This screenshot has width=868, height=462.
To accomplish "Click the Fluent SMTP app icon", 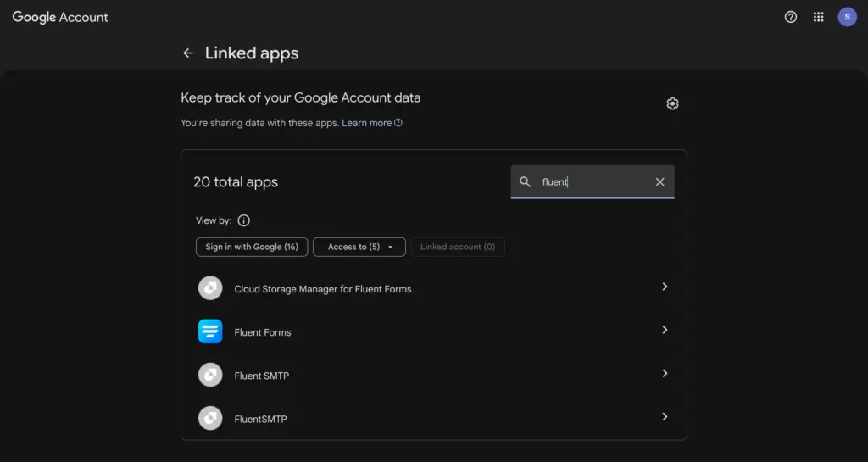I will (210, 376).
